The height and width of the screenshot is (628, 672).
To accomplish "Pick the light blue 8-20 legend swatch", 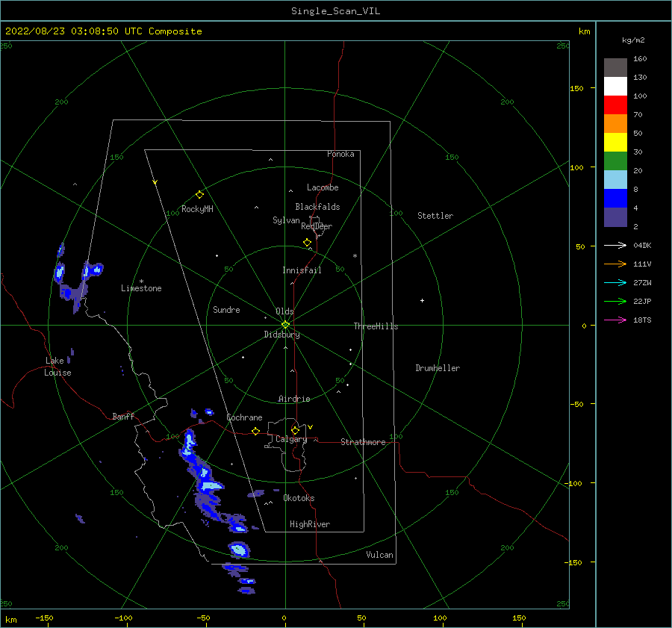I will point(615,180).
